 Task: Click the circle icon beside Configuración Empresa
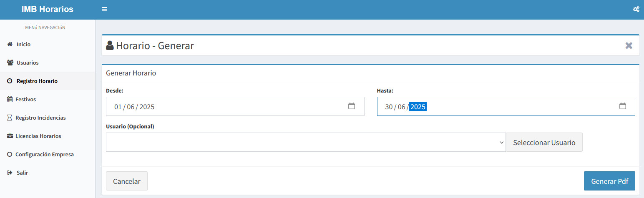tap(10, 154)
